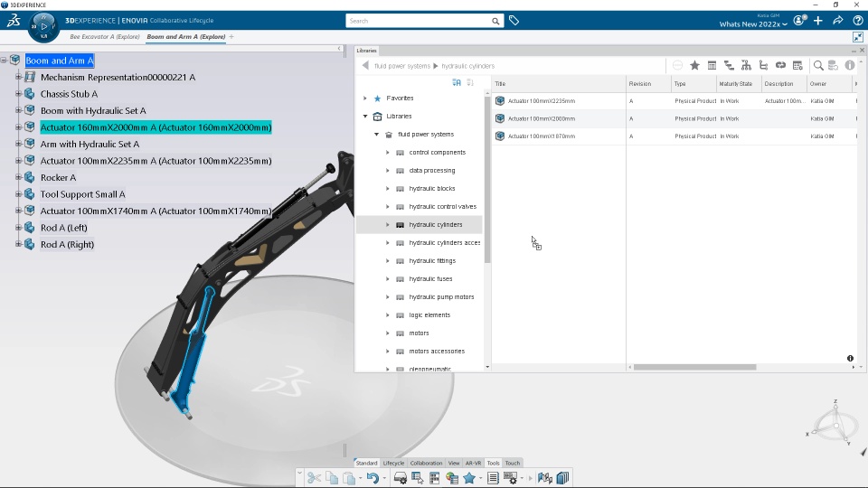Click the information icon in Libraries toolbar
The image size is (868, 488).
click(850, 65)
